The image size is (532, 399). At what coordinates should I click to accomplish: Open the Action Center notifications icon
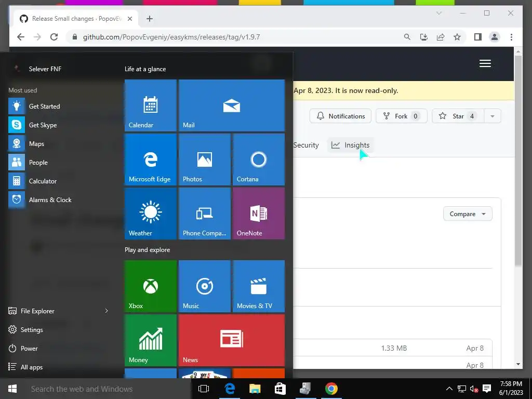[x=487, y=389]
